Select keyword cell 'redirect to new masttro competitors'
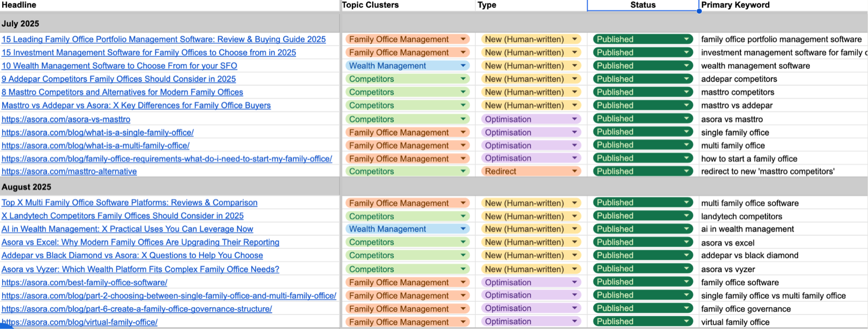Image resolution: width=868 pixels, height=329 pixels. pyautogui.click(x=783, y=171)
